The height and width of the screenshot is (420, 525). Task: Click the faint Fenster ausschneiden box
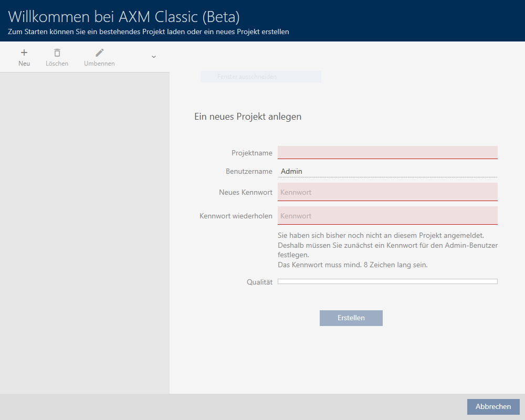(260, 77)
